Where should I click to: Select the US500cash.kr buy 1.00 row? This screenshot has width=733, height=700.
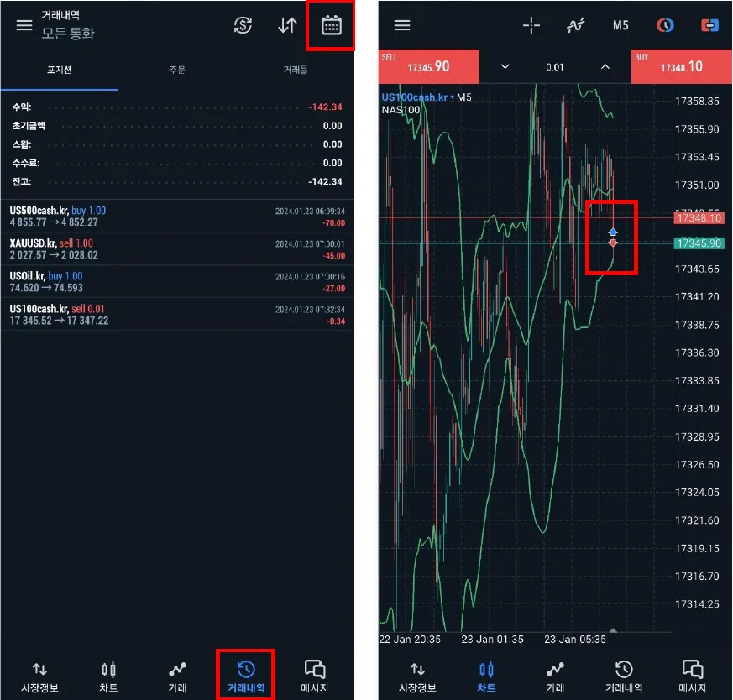pos(177,217)
